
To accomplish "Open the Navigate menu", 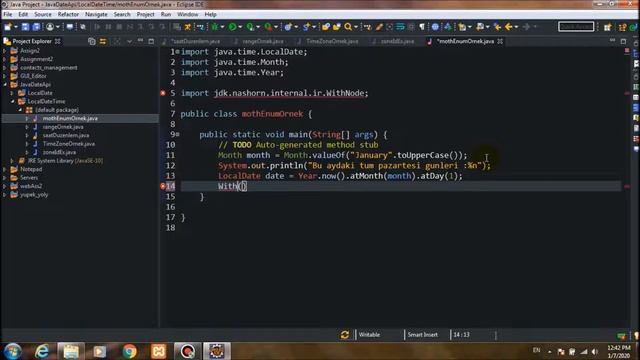I will (x=96, y=14).
